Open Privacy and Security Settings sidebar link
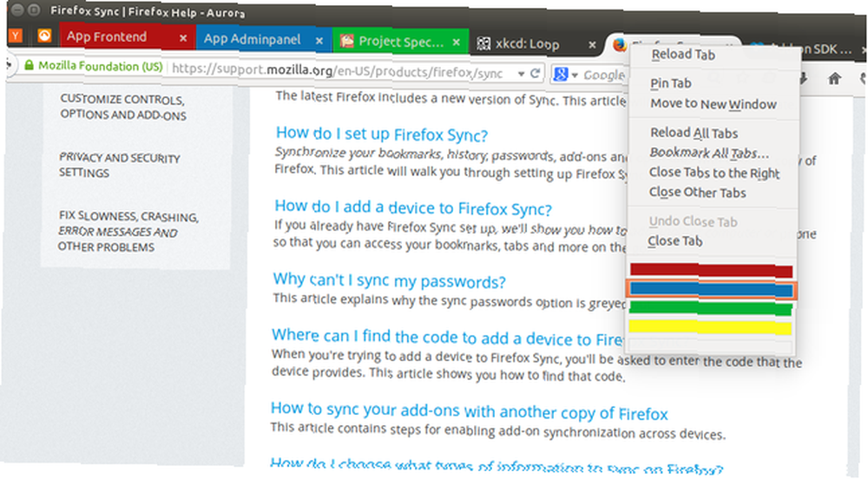Image resolution: width=868 pixels, height=479 pixels. (x=120, y=165)
